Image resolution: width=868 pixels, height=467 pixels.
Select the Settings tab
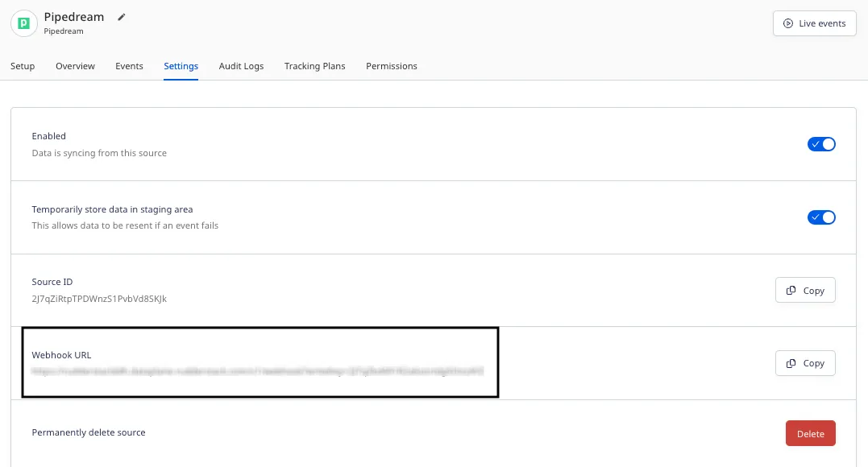pyautogui.click(x=181, y=66)
